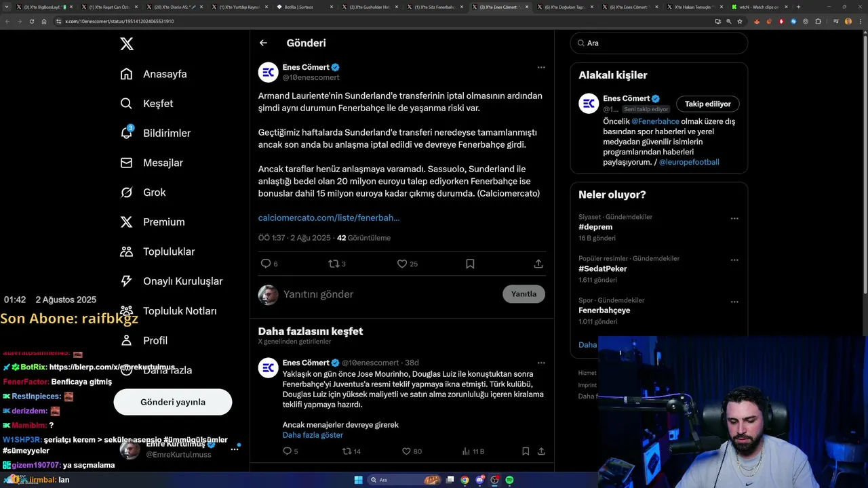868x488 pixels.
Task: Open Task View on the taskbar
Action: [450, 480]
